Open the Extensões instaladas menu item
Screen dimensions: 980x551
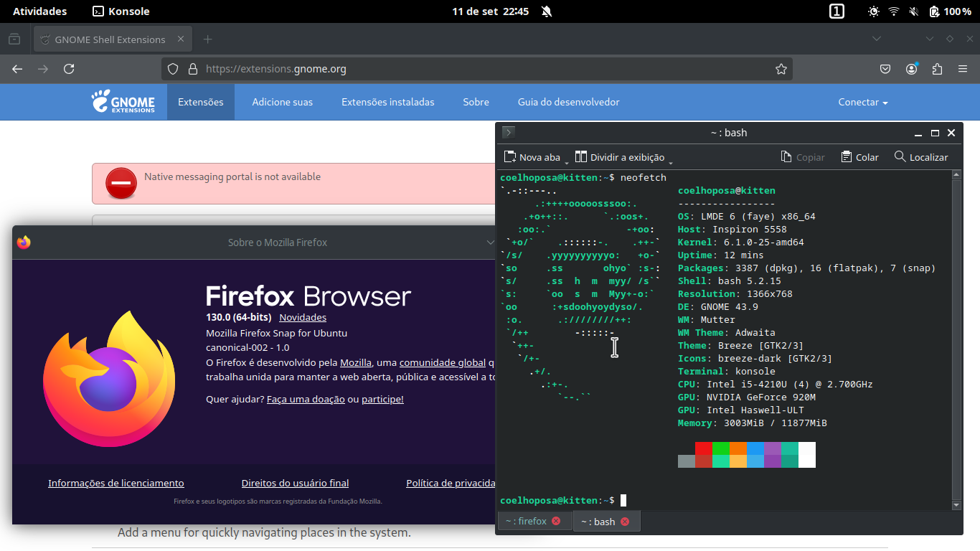[x=387, y=102]
